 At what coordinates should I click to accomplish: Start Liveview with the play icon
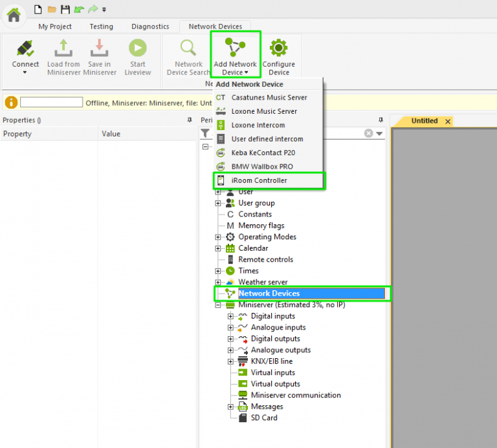tap(137, 49)
